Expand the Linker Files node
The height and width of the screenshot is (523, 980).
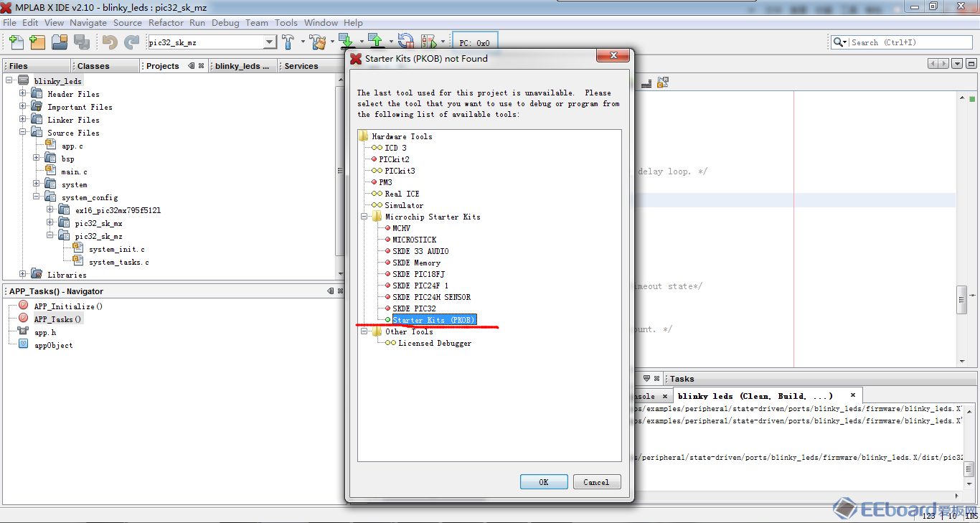pyautogui.click(x=23, y=120)
